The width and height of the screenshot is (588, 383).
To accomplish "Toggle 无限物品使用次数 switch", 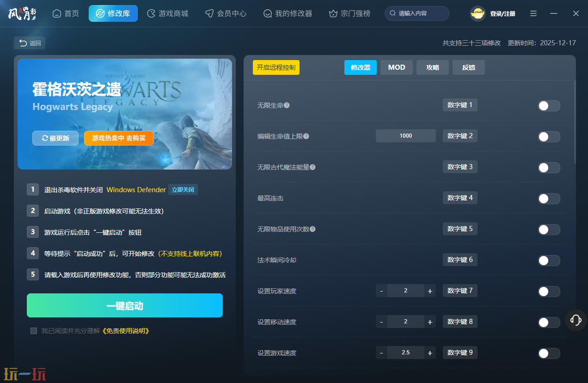I will [549, 230].
